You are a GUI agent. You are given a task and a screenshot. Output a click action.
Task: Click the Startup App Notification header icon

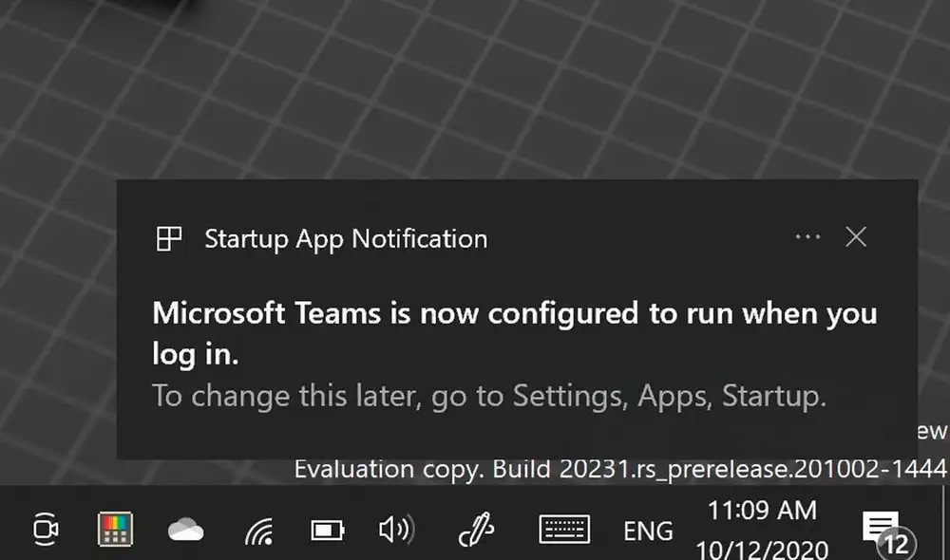click(x=170, y=237)
